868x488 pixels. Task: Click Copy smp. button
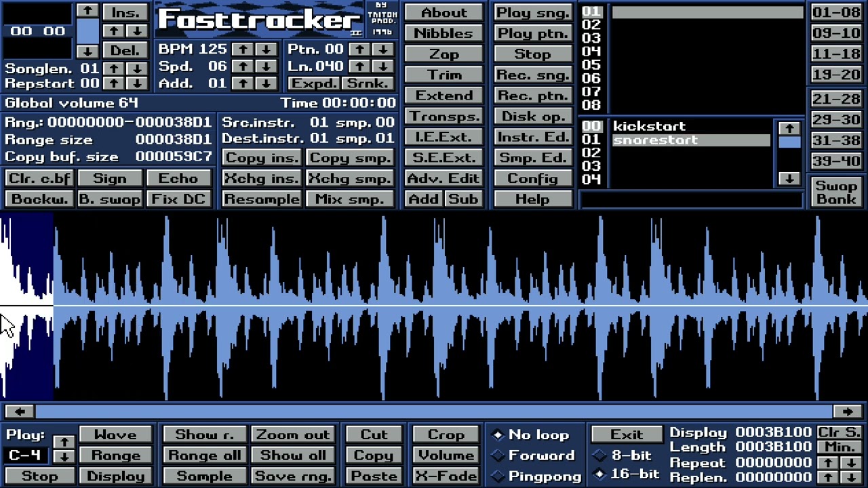[350, 158]
